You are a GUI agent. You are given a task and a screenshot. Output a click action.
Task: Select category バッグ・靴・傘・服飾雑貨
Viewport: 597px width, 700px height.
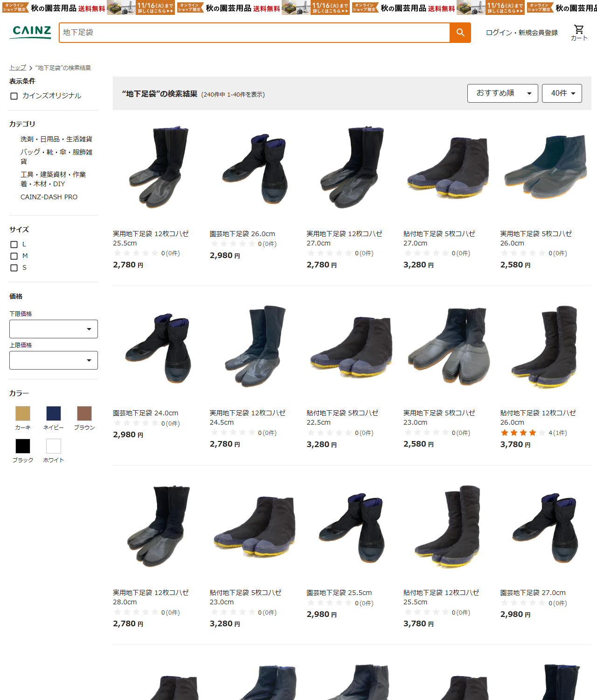(x=56, y=157)
